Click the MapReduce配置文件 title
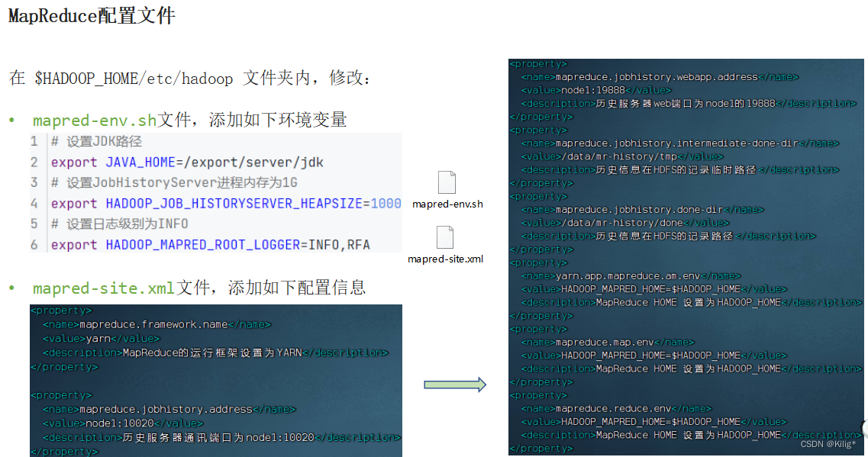This screenshot has width=868, height=457. [x=90, y=14]
